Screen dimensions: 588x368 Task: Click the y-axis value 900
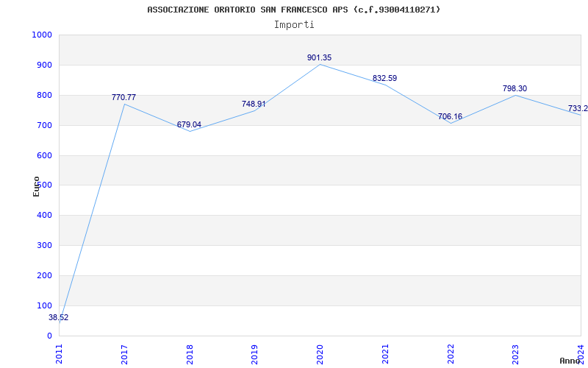tap(45, 65)
